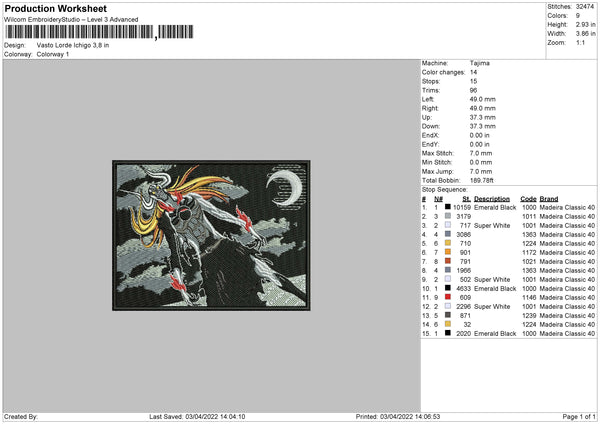Click stitch count 3179 in row 2
The image size is (600, 424).
(x=463, y=217)
